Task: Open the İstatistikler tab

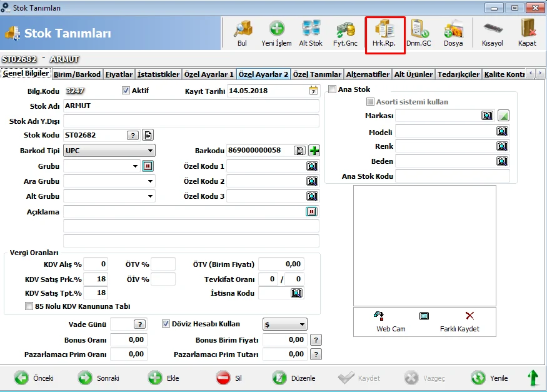Action: [158, 74]
